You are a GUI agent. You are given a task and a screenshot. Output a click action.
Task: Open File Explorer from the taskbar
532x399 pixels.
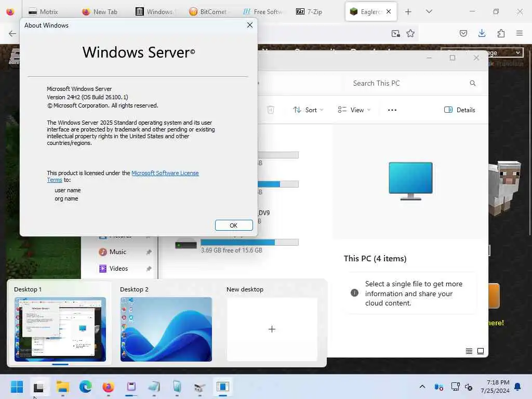[x=62, y=387]
